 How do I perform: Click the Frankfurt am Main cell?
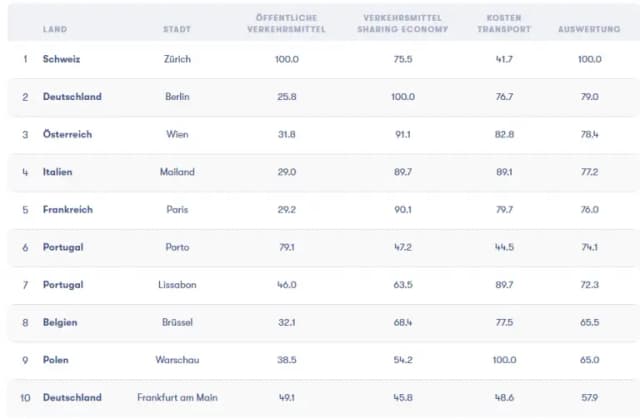[177, 397]
